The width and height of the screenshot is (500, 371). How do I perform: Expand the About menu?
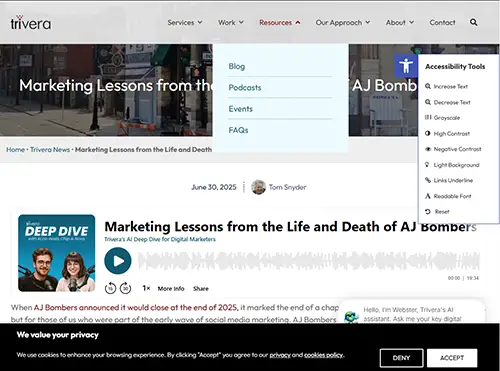[400, 23]
